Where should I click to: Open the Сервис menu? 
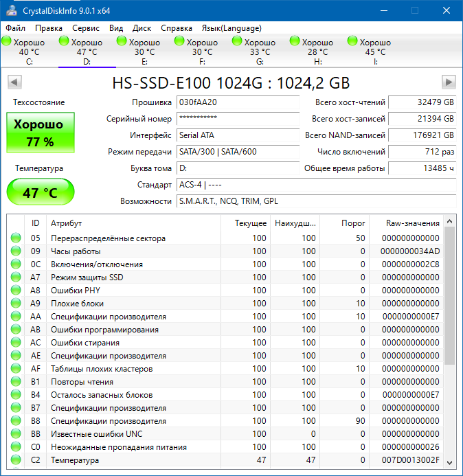(86, 28)
